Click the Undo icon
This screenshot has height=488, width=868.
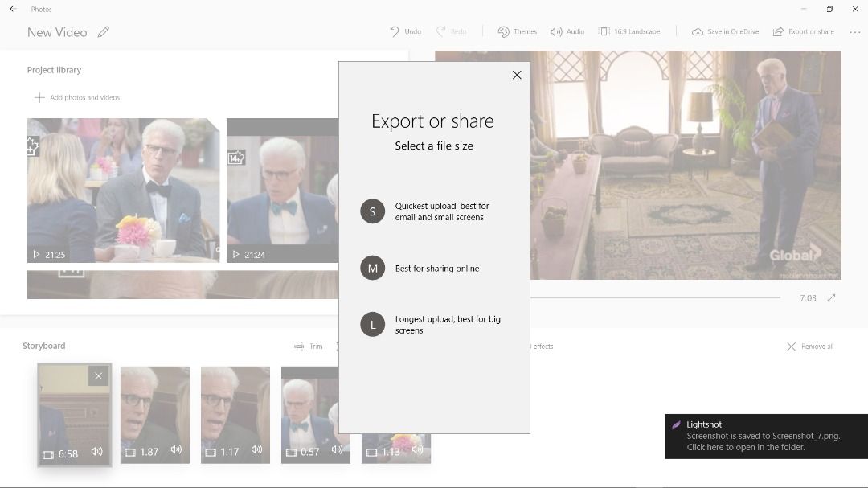[x=394, y=31]
